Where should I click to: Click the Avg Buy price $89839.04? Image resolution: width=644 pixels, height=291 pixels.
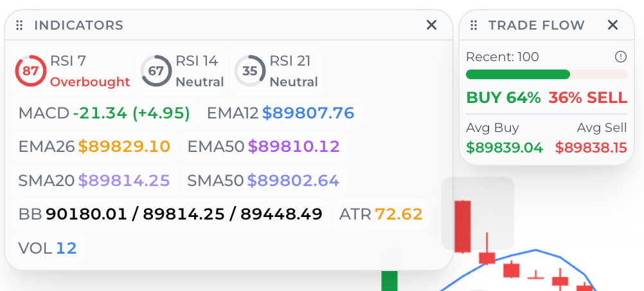(505, 147)
